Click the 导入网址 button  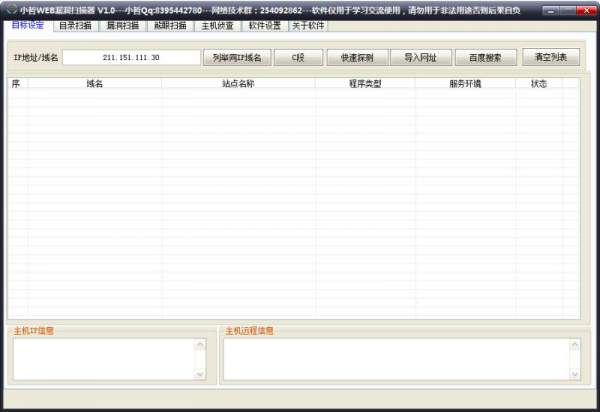[421, 57]
